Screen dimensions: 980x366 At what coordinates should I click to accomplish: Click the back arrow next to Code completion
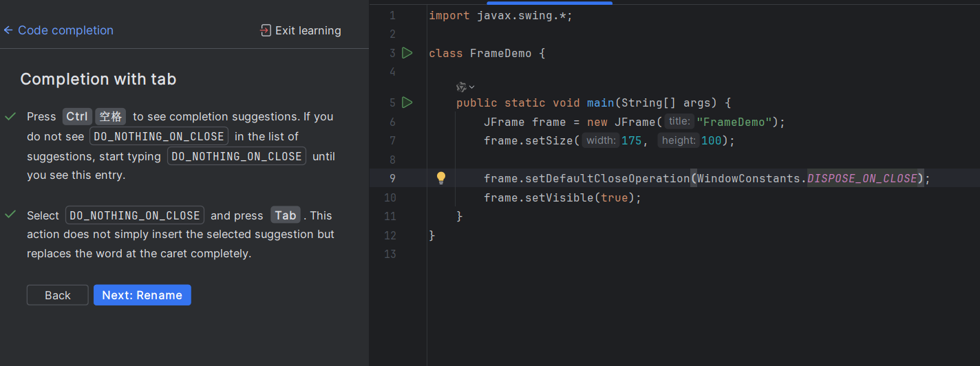click(8, 30)
